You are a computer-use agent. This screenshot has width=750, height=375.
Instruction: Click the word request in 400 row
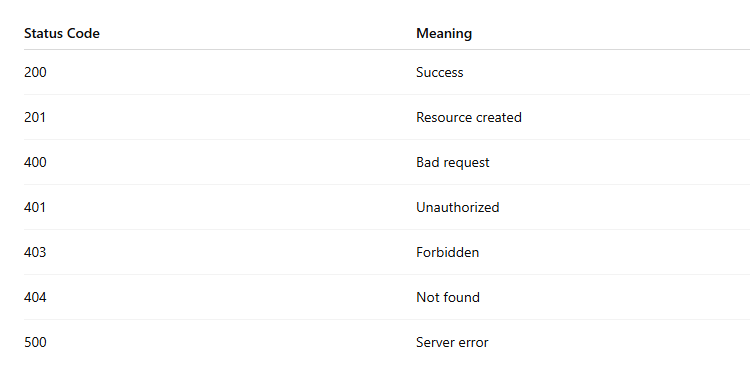tap(467, 163)
